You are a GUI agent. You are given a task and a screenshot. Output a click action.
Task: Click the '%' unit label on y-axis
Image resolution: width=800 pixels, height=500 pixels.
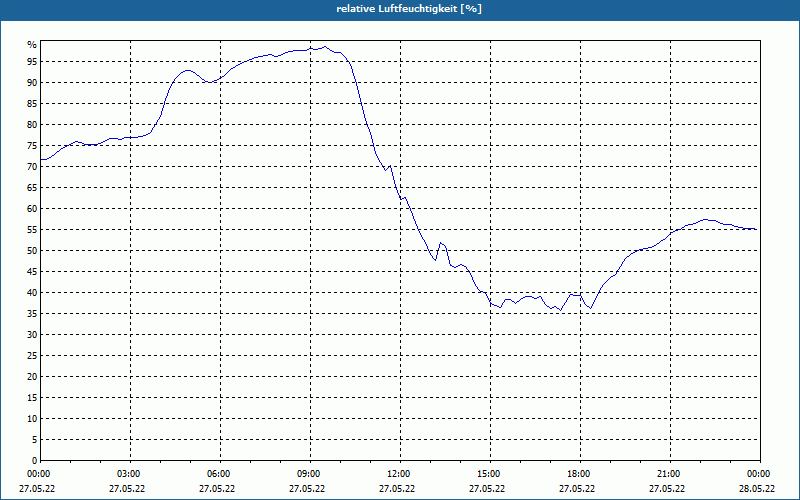pos(32,45)
